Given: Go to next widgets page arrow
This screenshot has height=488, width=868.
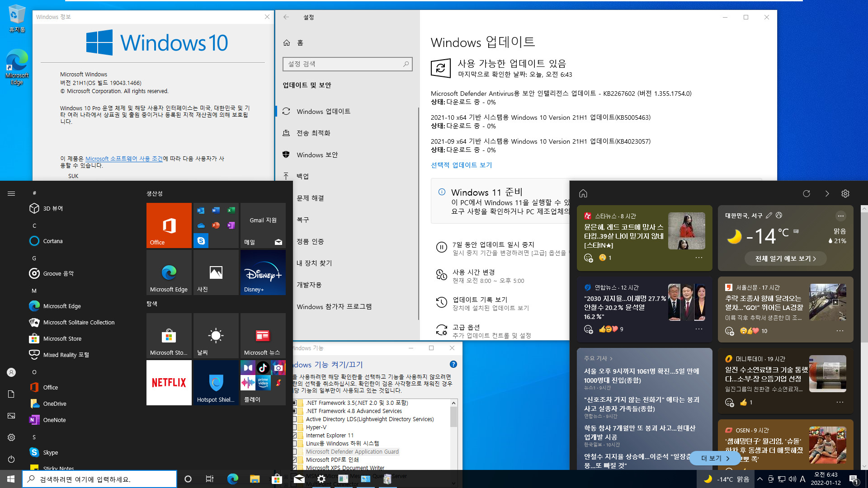Looking at the screenshot, I should pos(827,193).
